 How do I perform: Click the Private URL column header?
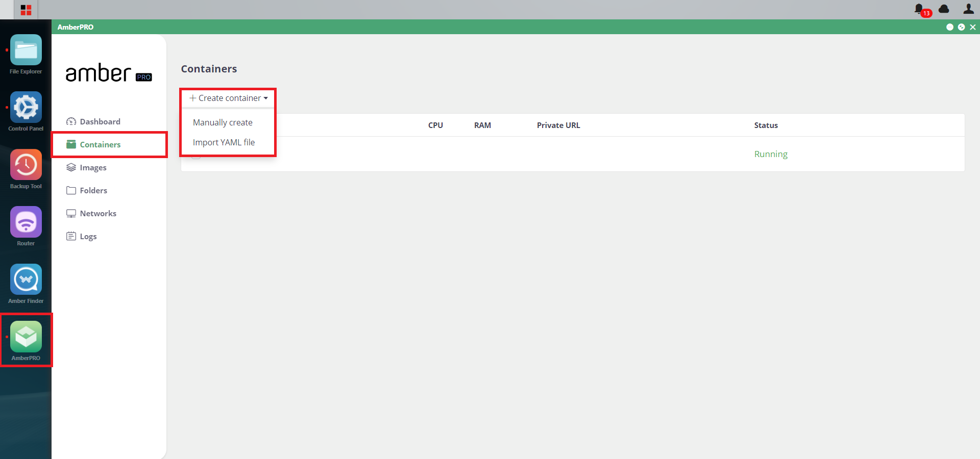pyautogui.click(x=558, y=125)
